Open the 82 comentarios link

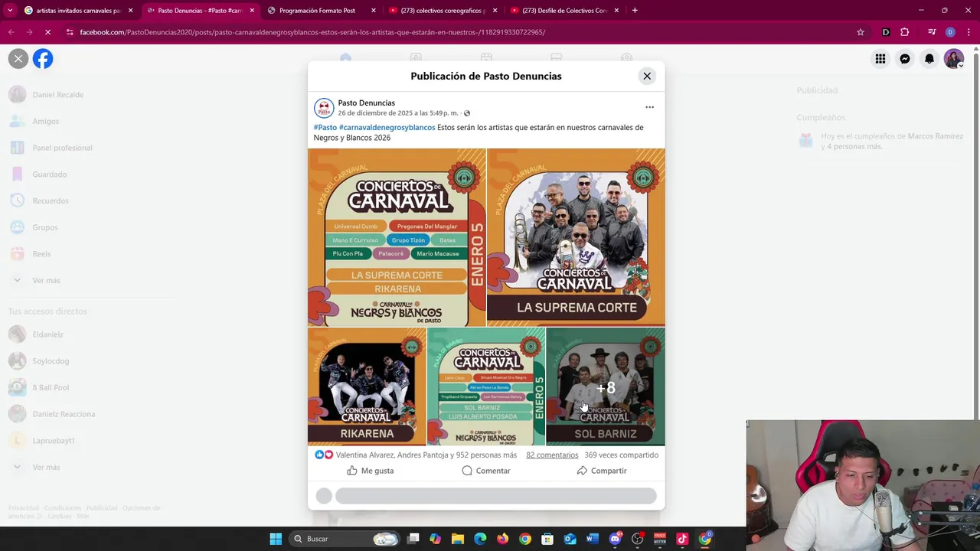tap(552, 455)
